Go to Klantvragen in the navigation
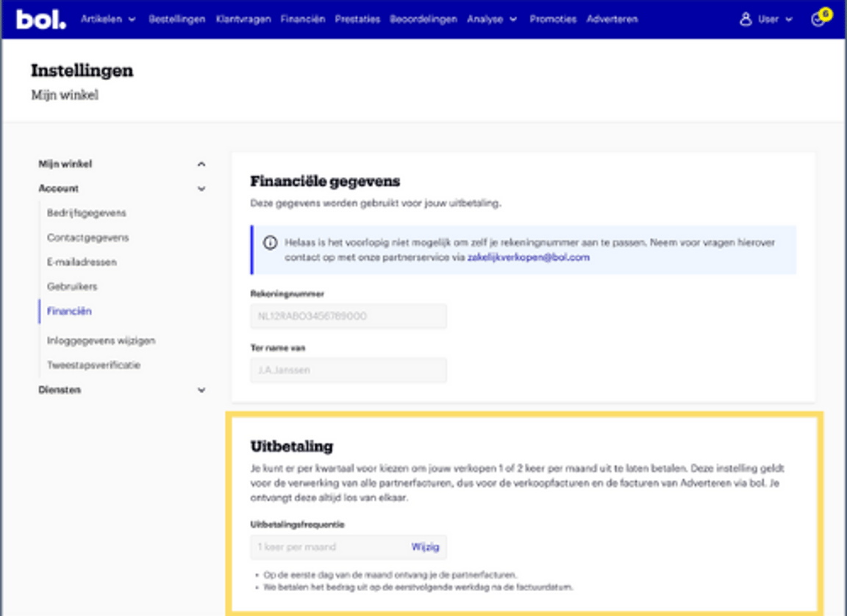 point(243,19)
